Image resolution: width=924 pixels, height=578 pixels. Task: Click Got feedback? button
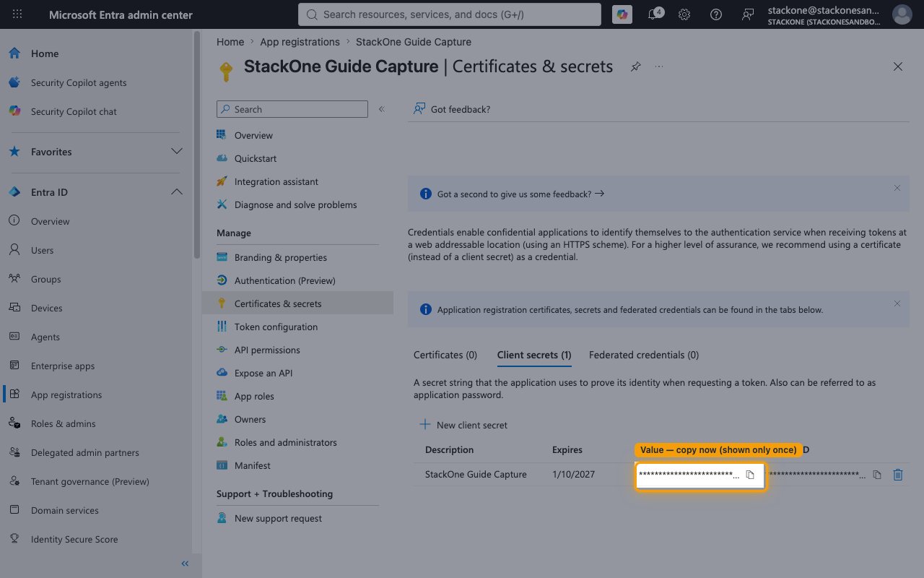coord(452,109)
